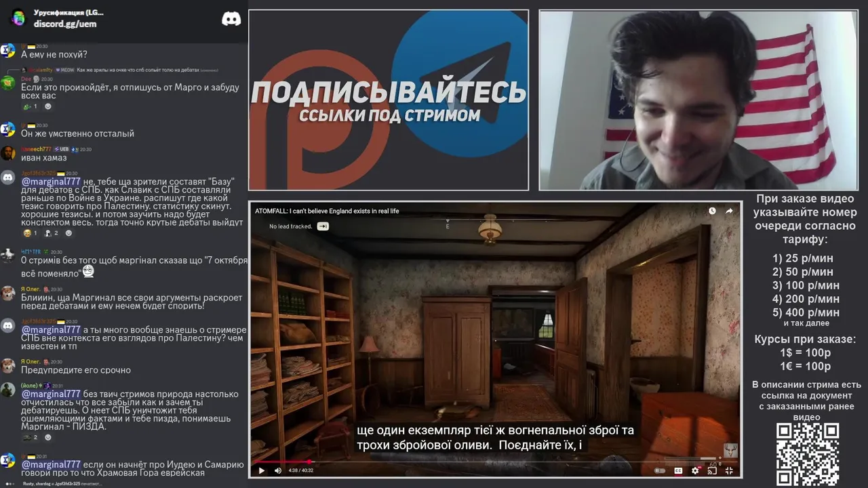Click the Share arrow icon on video
Screen dimensions: 868x488
pyautogui.click(x=729, y=211)
